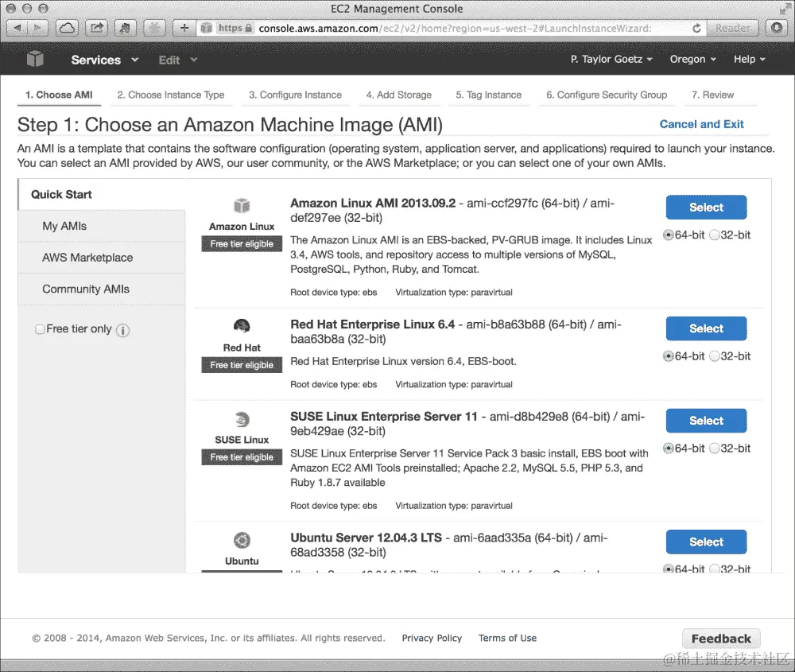
Task: Add new tab plus icon
Action: 184,28
